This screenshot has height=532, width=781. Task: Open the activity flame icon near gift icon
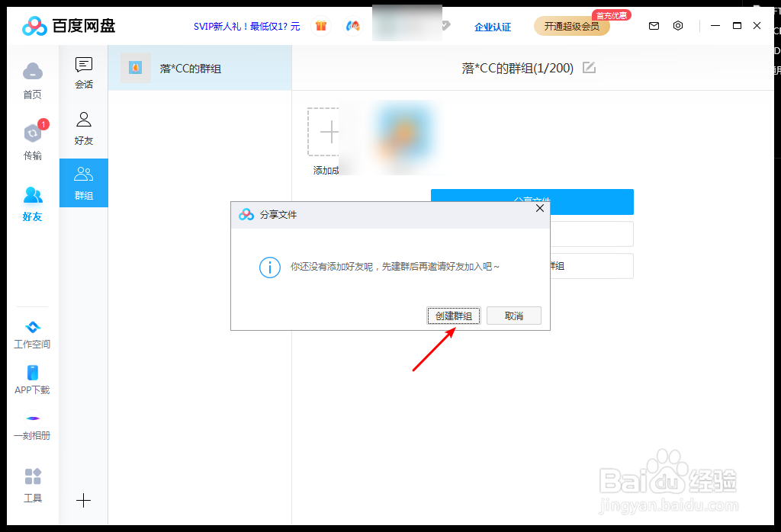[352, 25]
